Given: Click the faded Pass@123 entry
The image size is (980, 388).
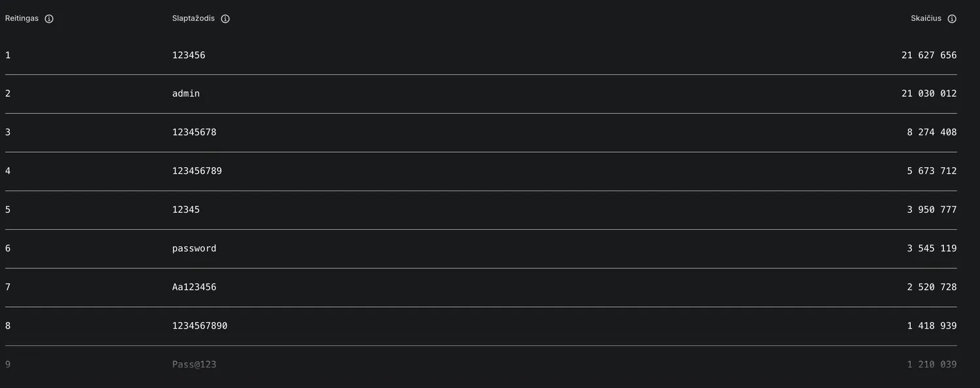Looking at the screenshot, I should 194,364.
